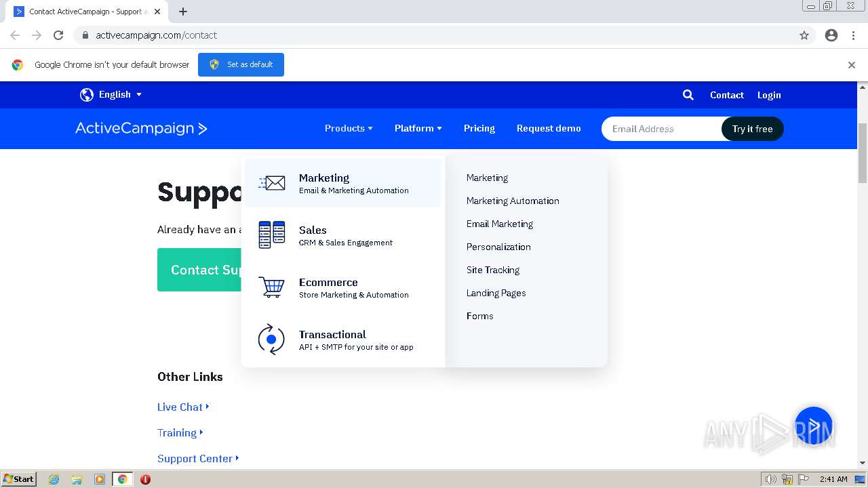Click the red antivirus taskbar icon
Screen dimensions: 868x488
[145, 479]
